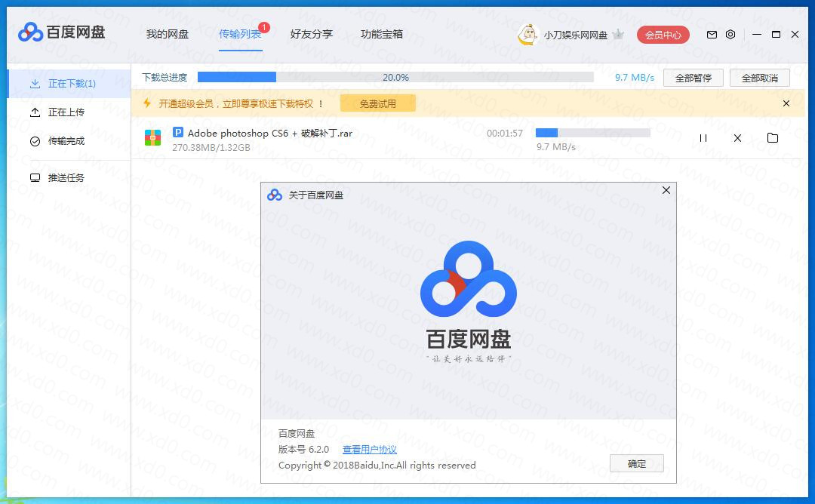This screenshot has width=815, height=504.
Task: Click the Baidu Netdisk logo in header
Action: [x=61, y=32]
